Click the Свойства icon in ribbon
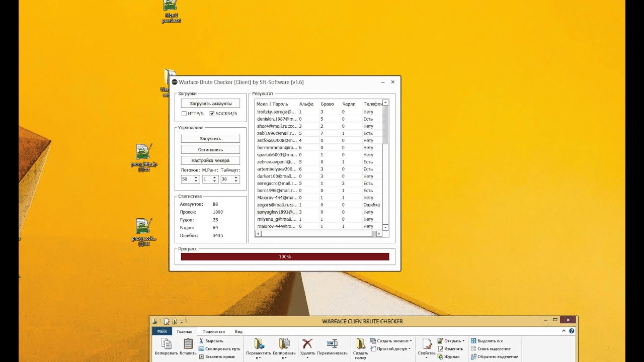Image resolution: width=644 pixels, height=362 pixels. tap(427, 344)
